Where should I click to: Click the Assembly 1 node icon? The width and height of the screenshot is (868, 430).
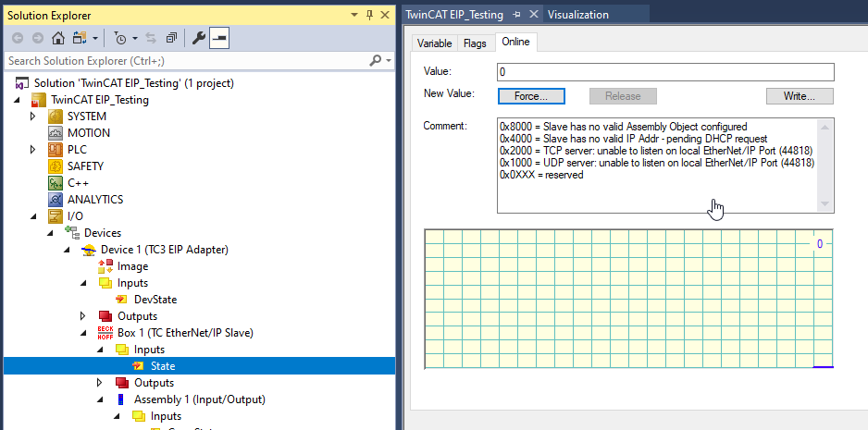(x=120, y=399)
